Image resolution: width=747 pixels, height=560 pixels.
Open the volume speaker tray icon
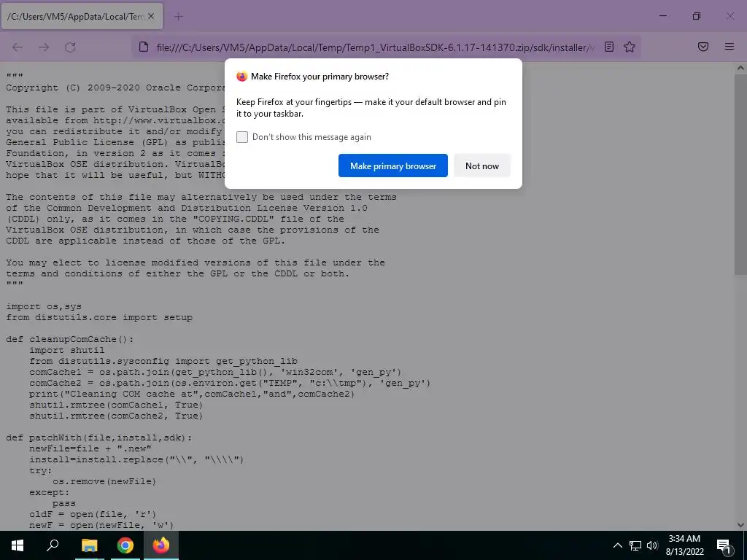click(x=652, y=545)
